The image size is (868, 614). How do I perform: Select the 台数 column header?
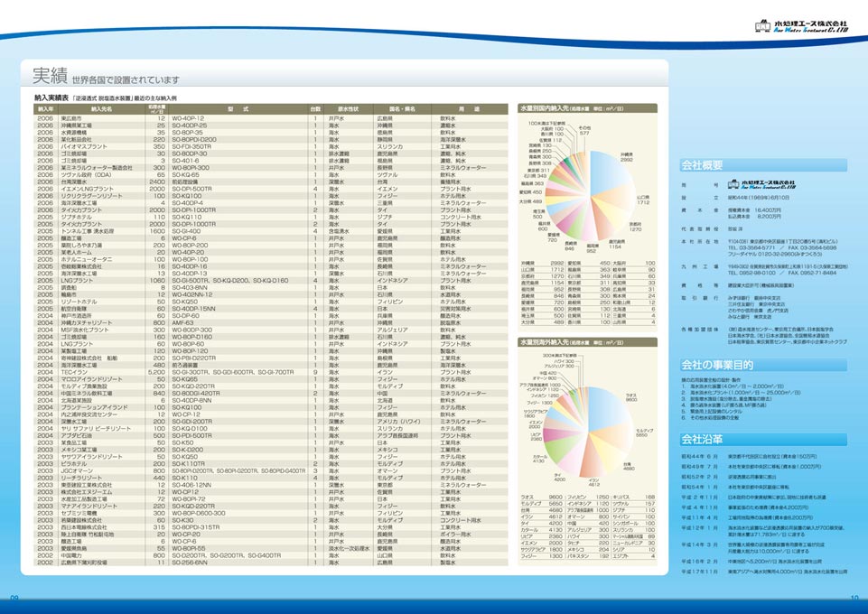pos(315,109)
